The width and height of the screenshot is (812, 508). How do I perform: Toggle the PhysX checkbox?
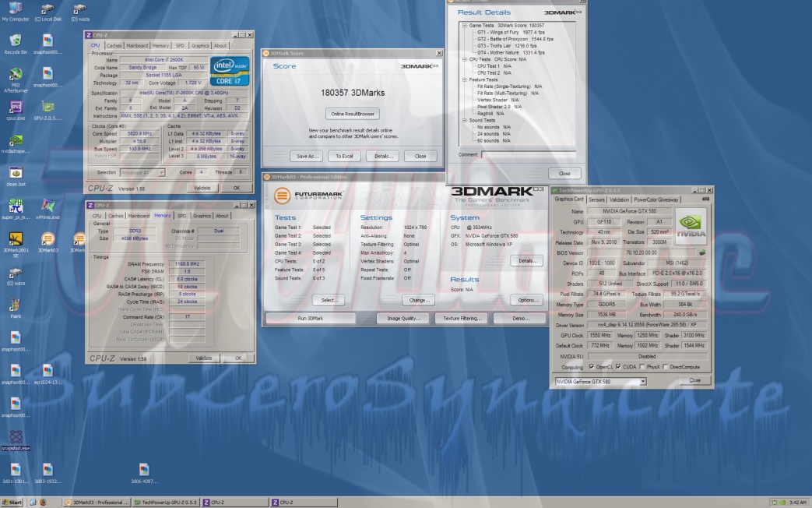click(x=642, y=366)
